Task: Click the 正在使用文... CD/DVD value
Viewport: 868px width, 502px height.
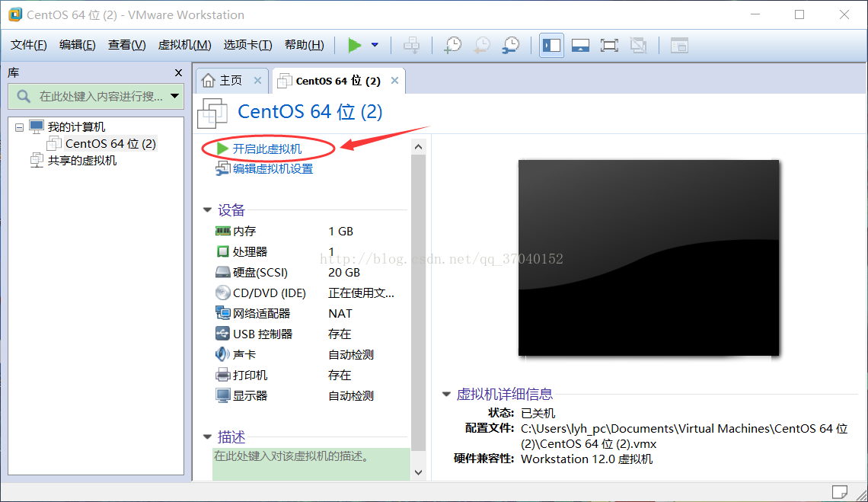Action: point(361,293)
